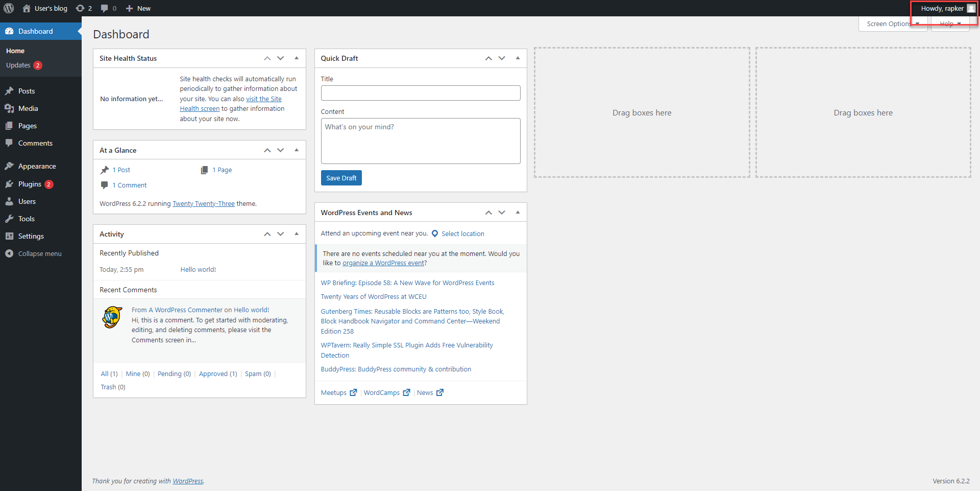The image size is (980, 491).
Task: Click the Comments icon in sidebar
Action: pos(9,143)
